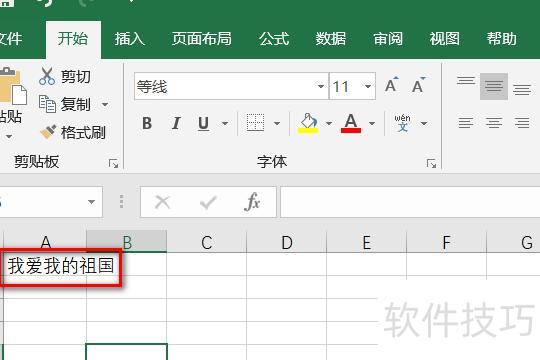Expand the Name Box dropdown
The image size is (540, 360).
(91, 202)
